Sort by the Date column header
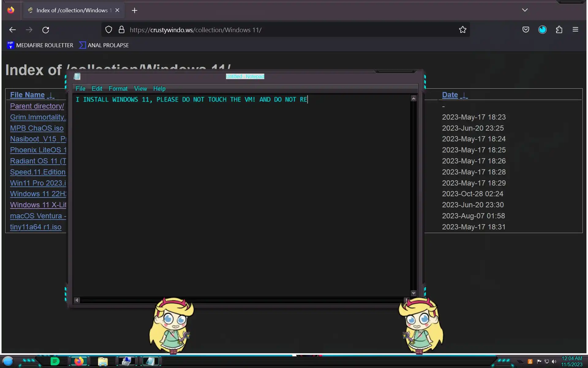The height and width of the screenshot is (368, 588). click(450, 95)
